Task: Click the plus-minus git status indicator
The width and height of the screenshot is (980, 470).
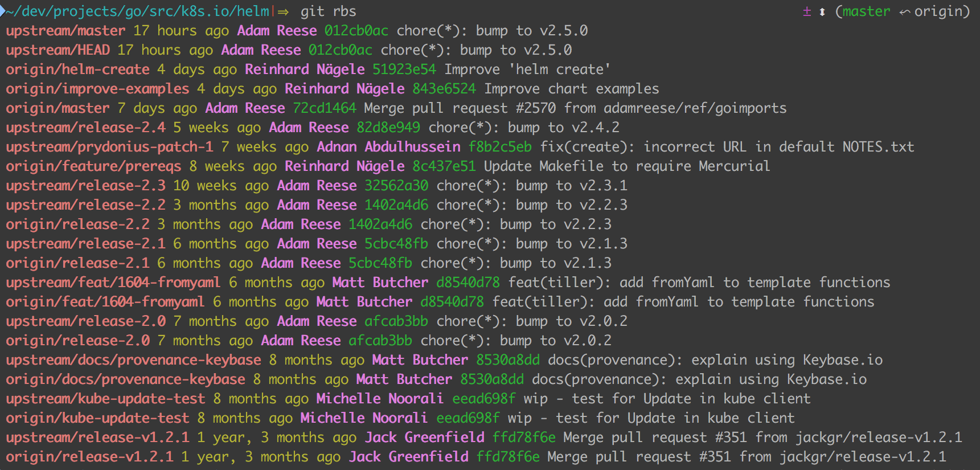Action: pos(806,11)
